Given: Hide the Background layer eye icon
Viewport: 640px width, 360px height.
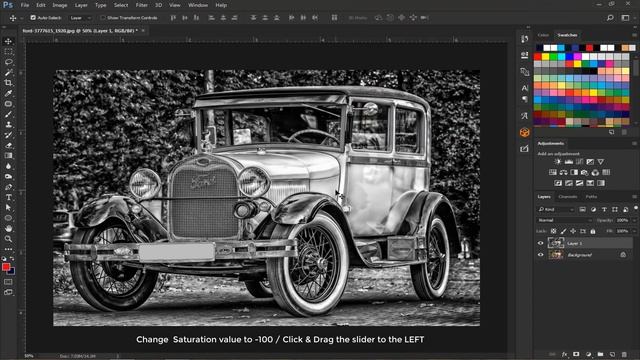Looking at the screenshot, I should tap(541, 255).
